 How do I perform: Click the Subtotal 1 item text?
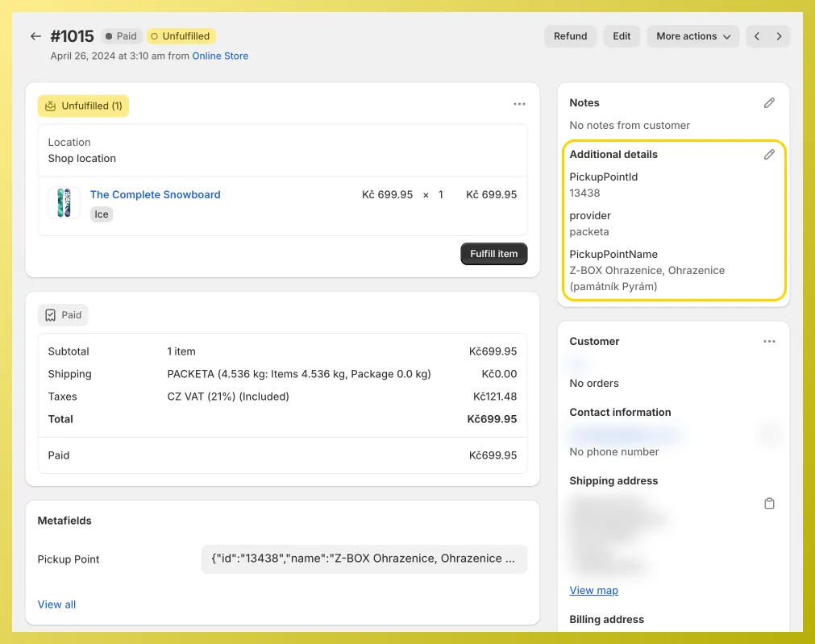coord(181,351)
